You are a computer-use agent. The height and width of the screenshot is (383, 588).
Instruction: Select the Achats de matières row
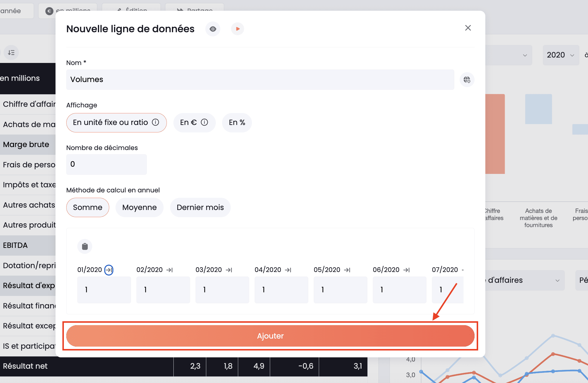click(x=28, y=124)
